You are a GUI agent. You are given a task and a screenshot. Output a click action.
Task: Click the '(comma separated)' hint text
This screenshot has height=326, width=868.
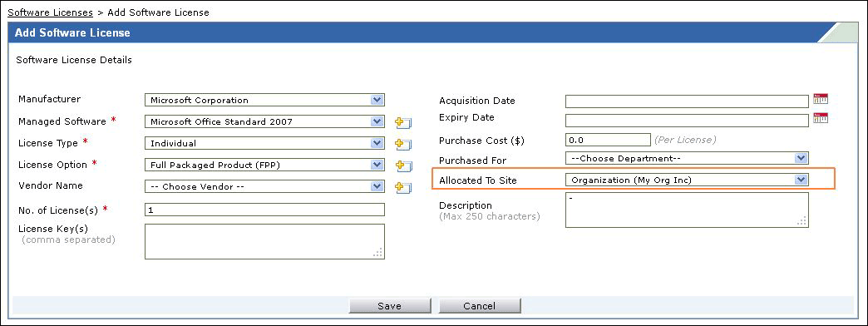(x=69, y=240)
